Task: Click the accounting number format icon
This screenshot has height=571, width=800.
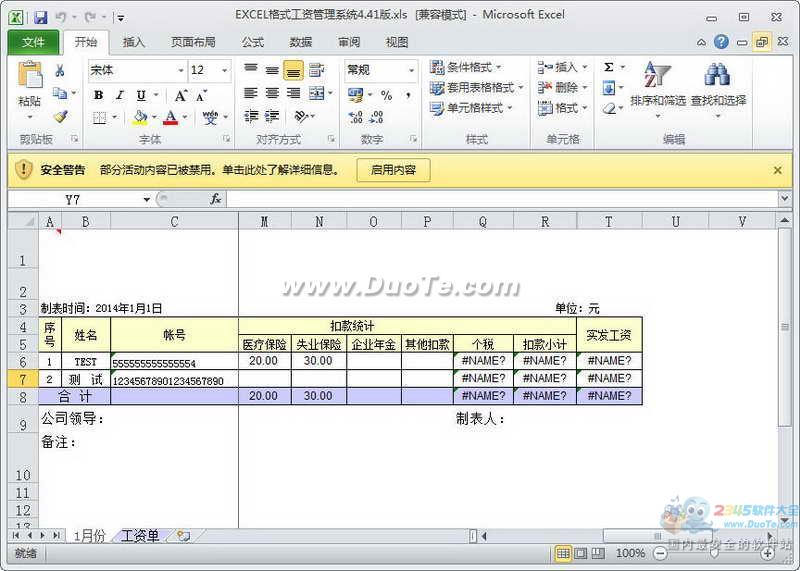Action: (355, 95)
